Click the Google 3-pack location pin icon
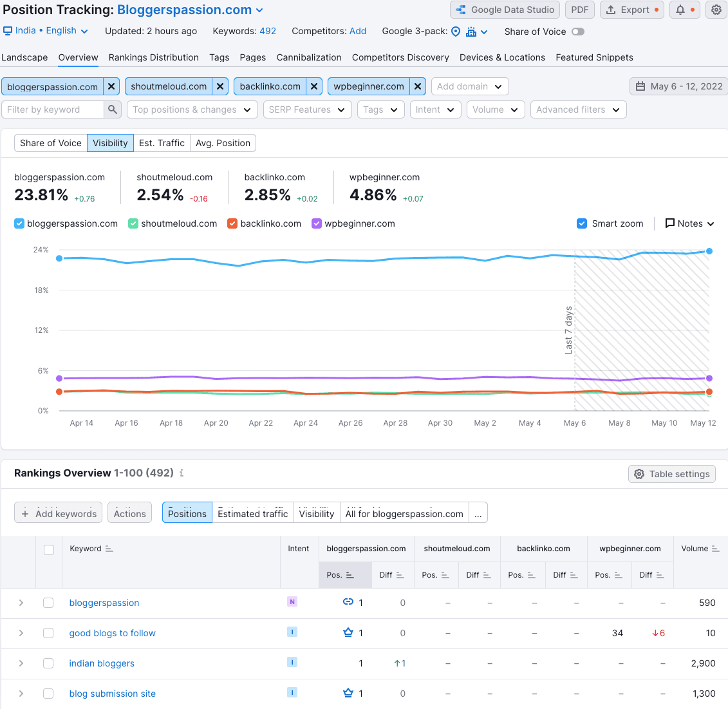Screen dimensions: 728x709 click(456, 31)
